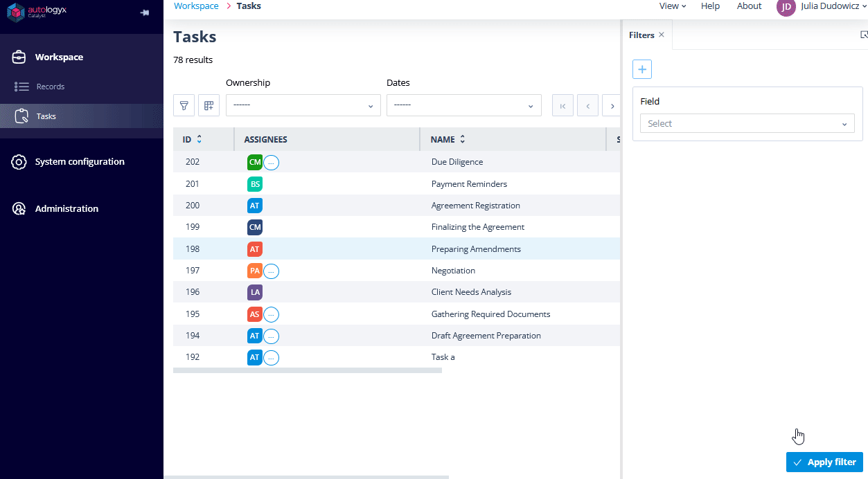Toggle the sidebar pin icon
Screen dimensions: 868x479
144,12
